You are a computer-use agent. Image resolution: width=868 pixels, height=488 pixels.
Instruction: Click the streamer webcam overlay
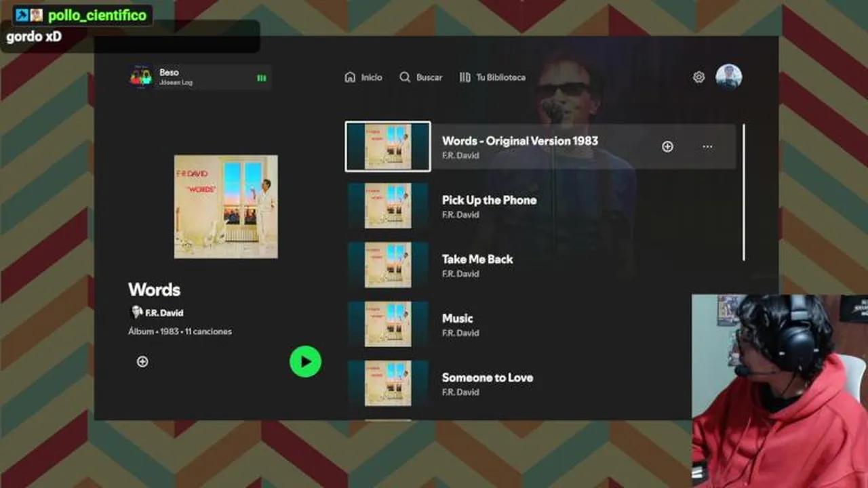pyautogui.click(x=780, y=391)
